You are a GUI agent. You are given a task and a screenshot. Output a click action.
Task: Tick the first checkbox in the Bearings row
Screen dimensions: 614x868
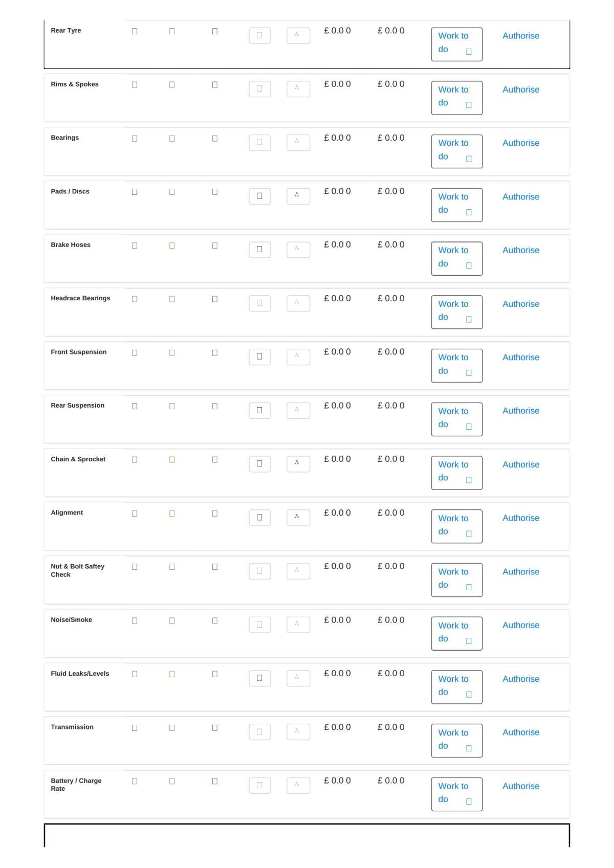(x=135, y=139)
